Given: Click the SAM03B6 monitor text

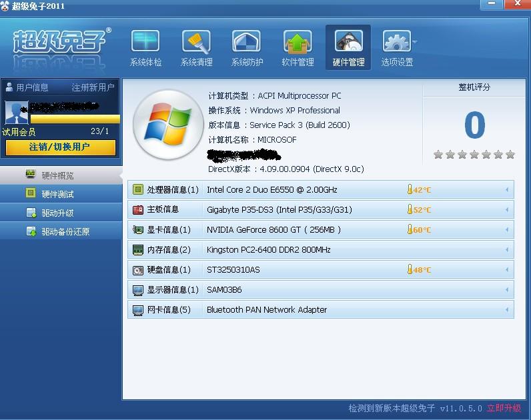Looking at the screenshot, I should 224,290.
